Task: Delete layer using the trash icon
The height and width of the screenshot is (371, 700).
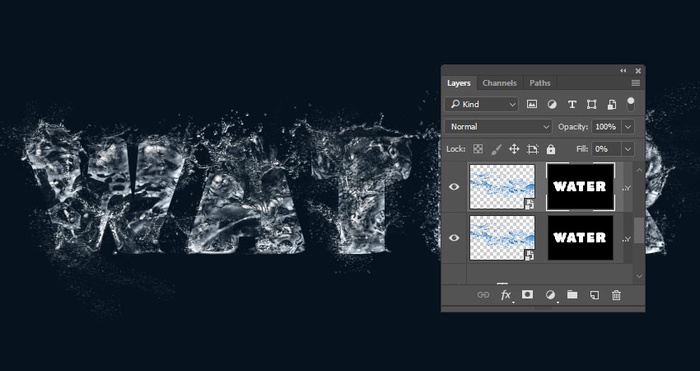Action: [x=616, y=295]
